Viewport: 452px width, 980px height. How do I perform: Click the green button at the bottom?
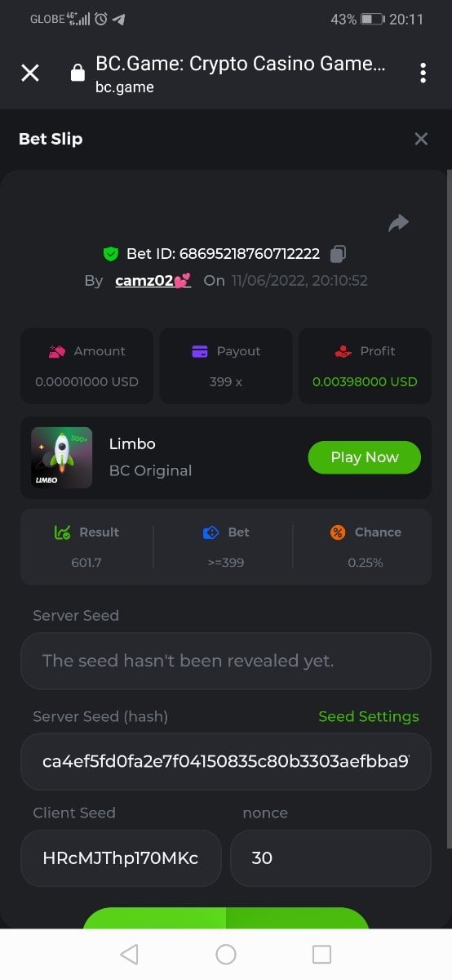[226, 918]
